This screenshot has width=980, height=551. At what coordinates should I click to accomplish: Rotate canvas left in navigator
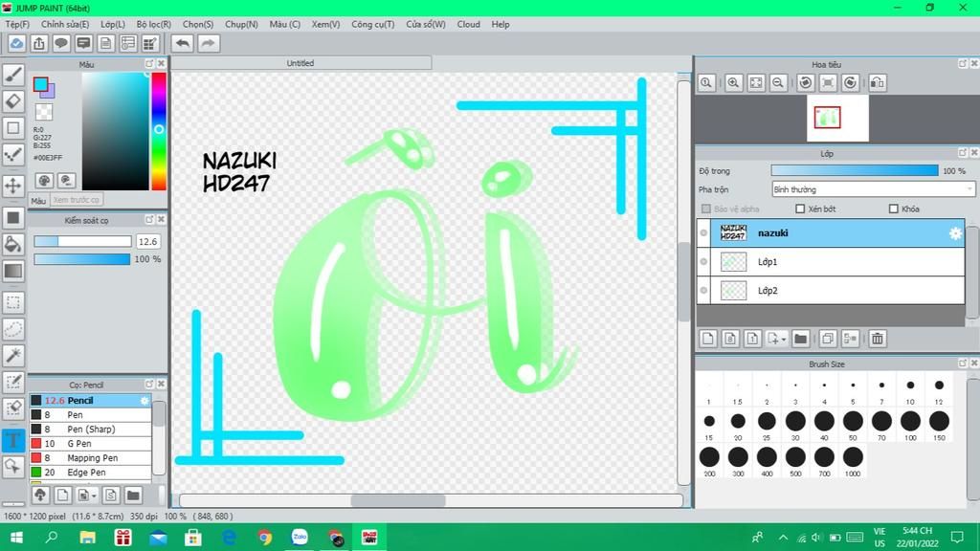click(806, 82)
